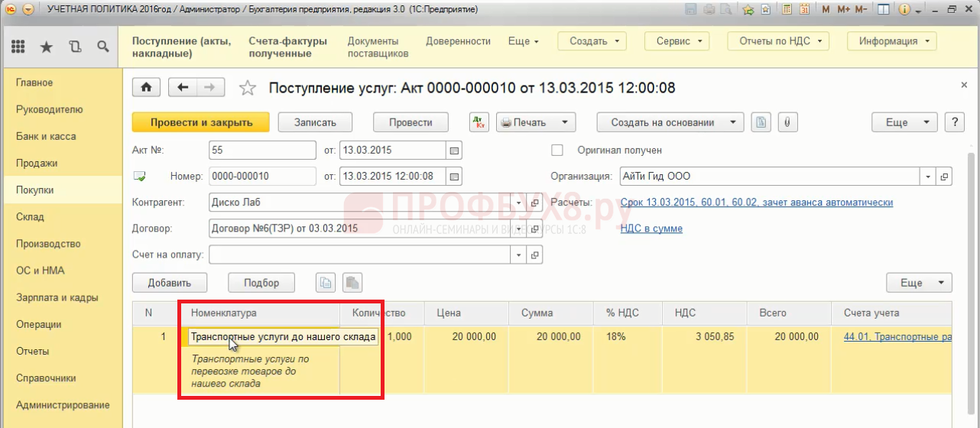Open the search magnifier icon
Screen dimensions: 980x428
coord(102,47)
